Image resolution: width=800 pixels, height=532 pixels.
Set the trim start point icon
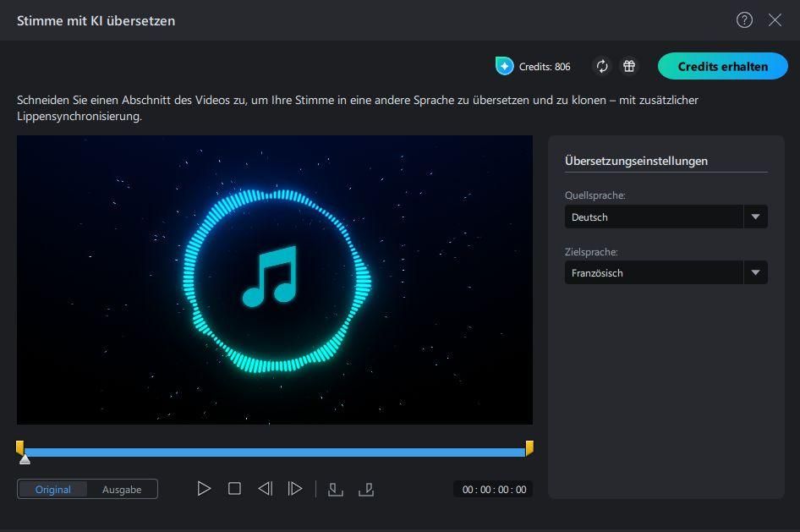[x=335, y=489]
